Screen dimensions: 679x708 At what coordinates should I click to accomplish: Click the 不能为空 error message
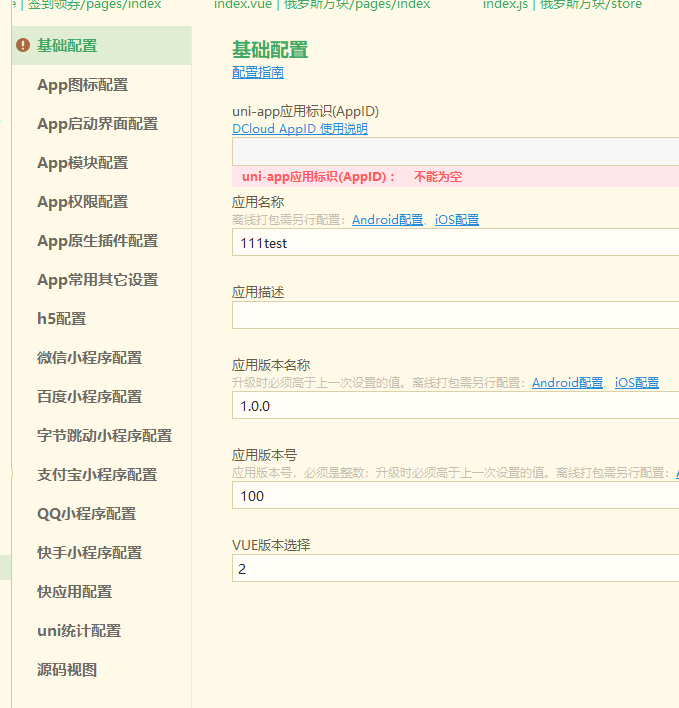437,177
